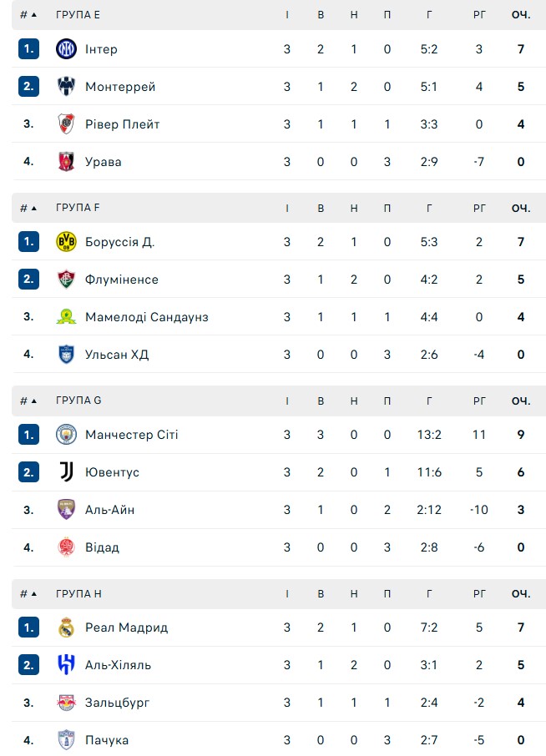The width and height of the screenshot is (546, 756).
Task: Click the Juventus logo icon
Action: (x=66, y=472)
